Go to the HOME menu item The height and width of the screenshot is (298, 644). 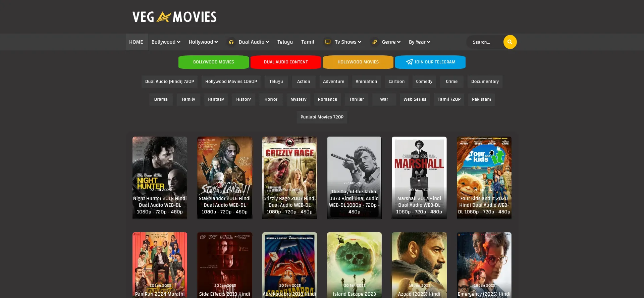coord(136,42)
